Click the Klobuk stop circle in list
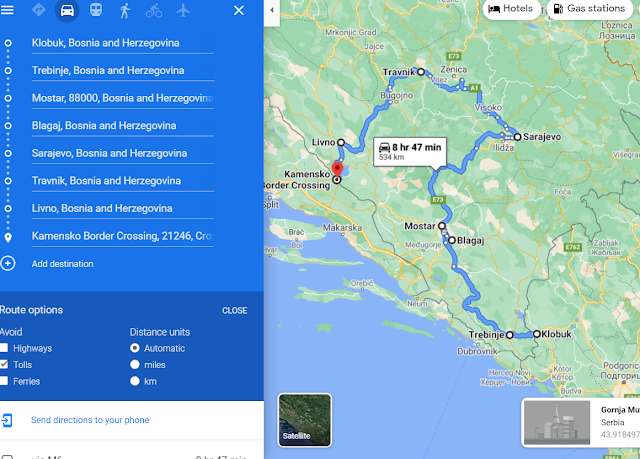The image size is (640, 459). point(8,43)
